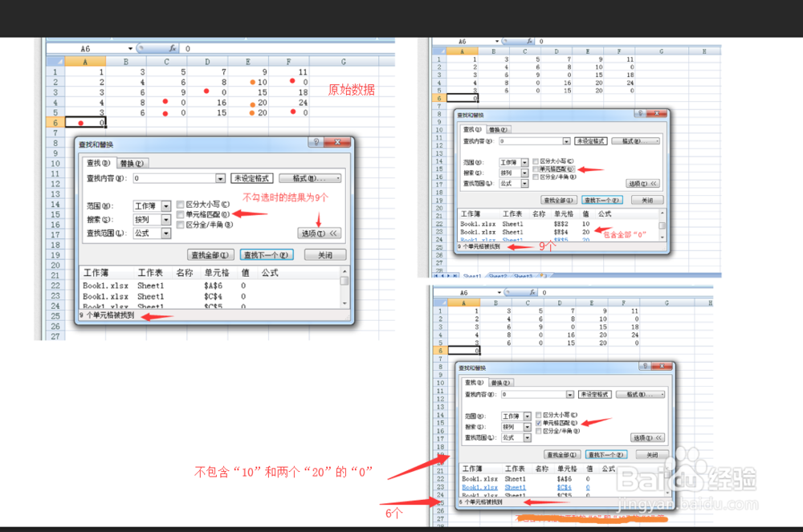Viewport: 803px width, 532px height.
Task: Select column D header in left spreadsheet
Action: pyautogui.click(x=207, y=62)
